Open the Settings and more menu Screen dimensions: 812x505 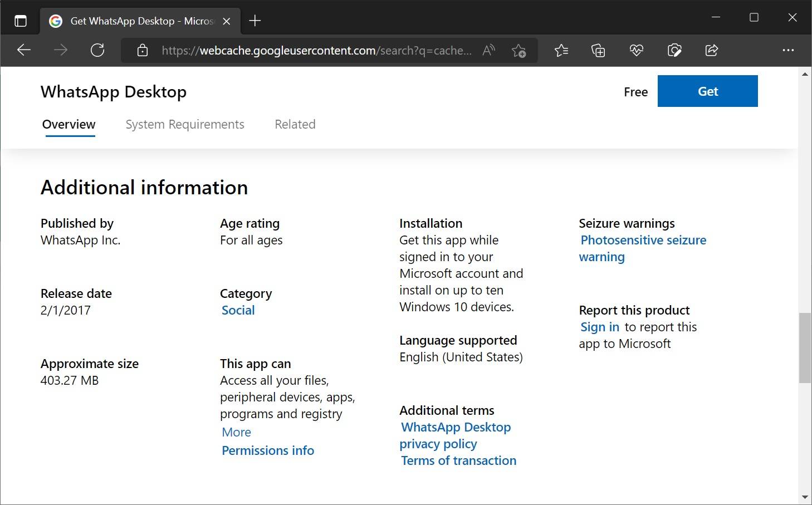click(789, 50)
